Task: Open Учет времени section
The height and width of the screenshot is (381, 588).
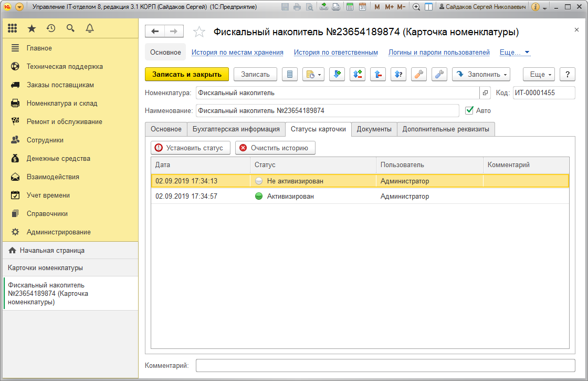Action: point(70,195)
